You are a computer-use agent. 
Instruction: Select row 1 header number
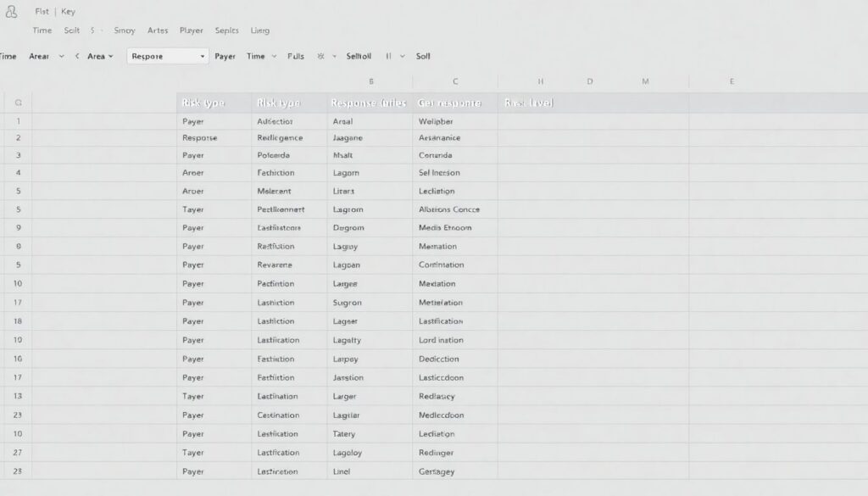point(18,121)
